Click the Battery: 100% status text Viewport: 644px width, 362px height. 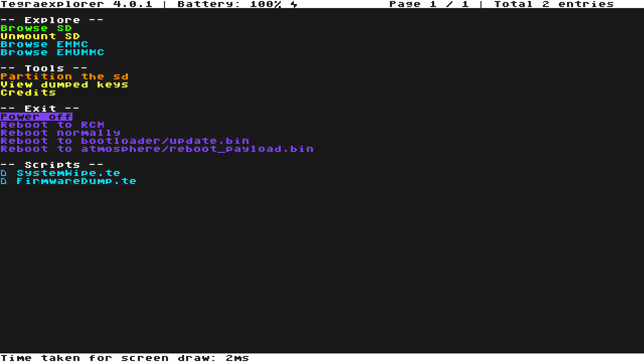229,4
